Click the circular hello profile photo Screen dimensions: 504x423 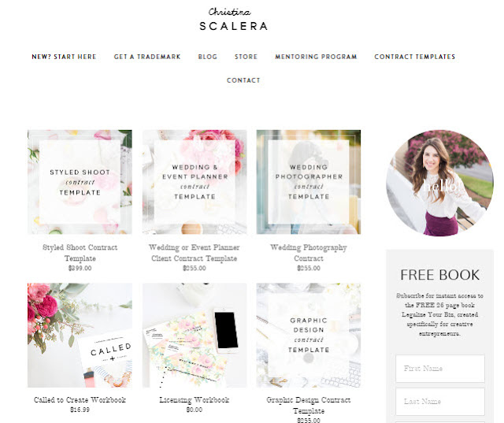tap(439, 183)
